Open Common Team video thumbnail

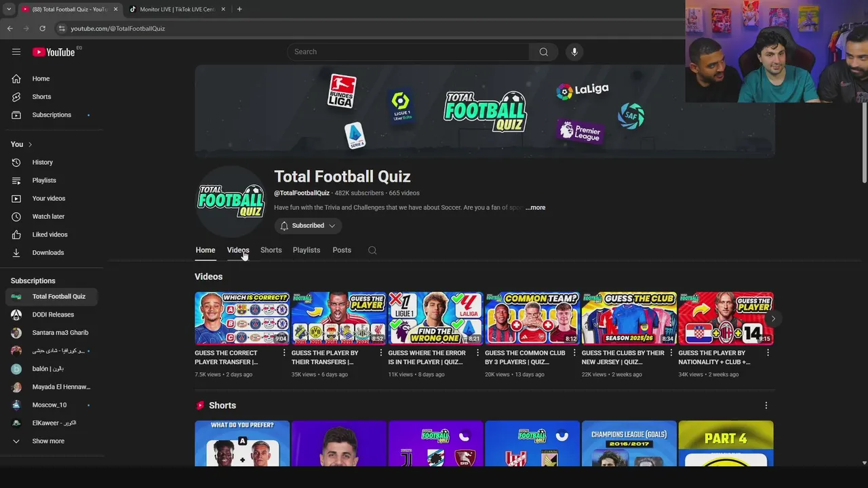click(532, 319)
